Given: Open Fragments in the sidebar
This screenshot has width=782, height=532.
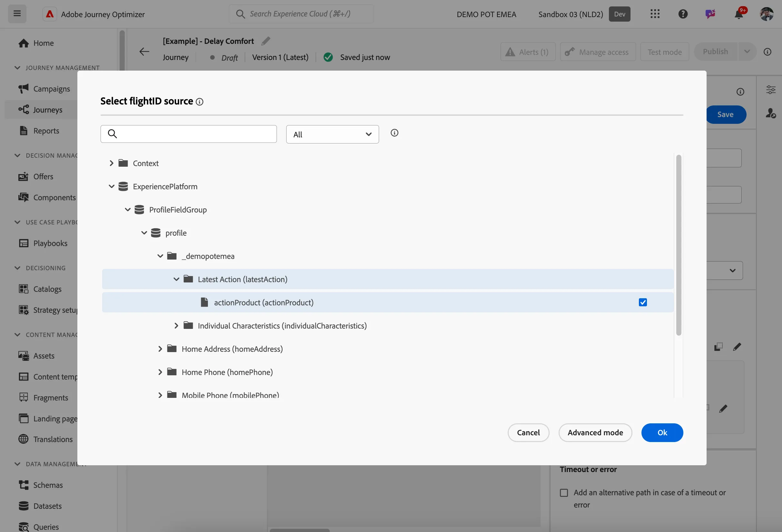Looking at the screenshot, I should (51, 398).
